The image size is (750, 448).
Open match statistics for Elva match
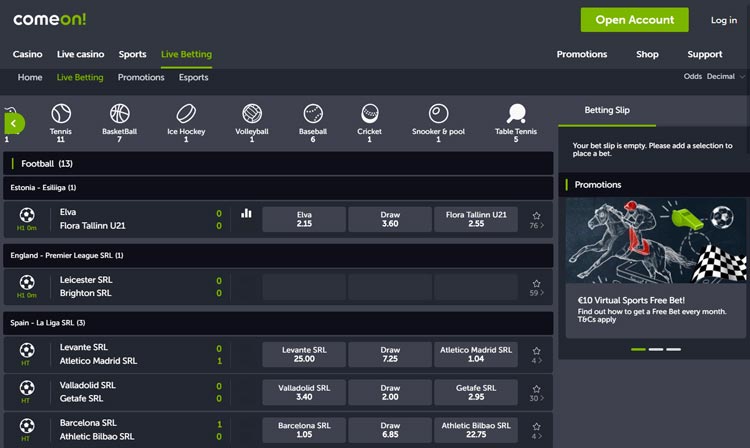[x=246, y=213]
